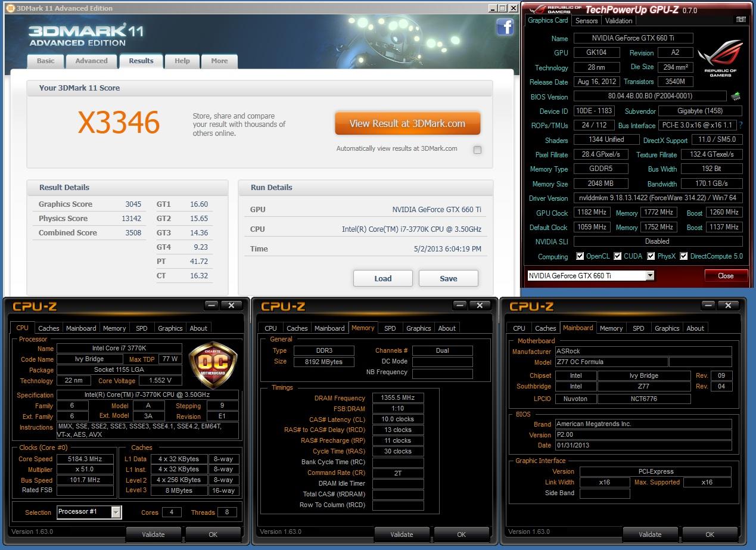Click the GPU-Z Name field GeForce GTX 660 Ti
This screenshot has width=756, height=550.
pyautogui.click(x=633, y=38)
